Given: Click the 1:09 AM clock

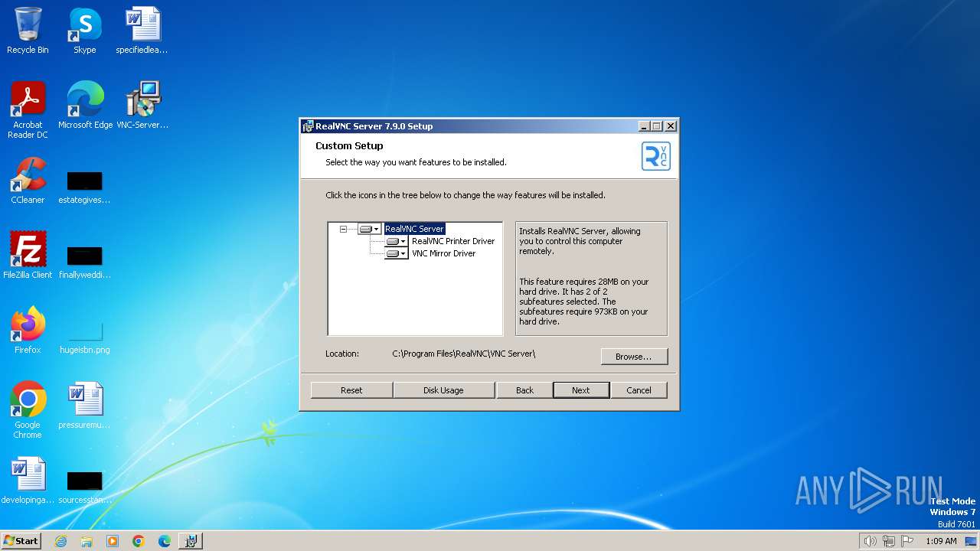Looking at the screenshot, I should click(x=941, y=541).
